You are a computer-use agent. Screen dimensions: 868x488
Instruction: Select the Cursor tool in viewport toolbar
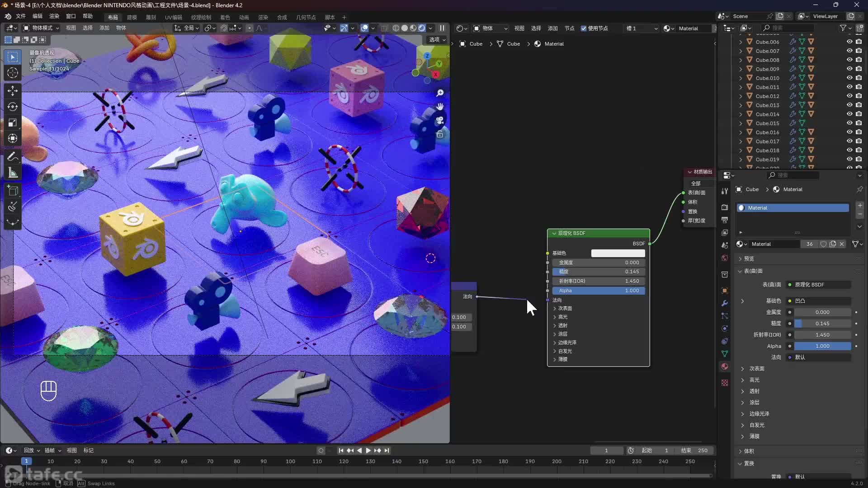(x=13, y=73)
